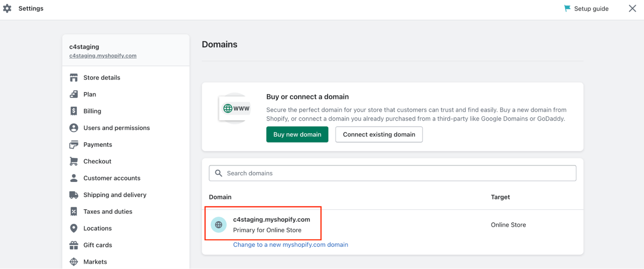Open Customer accounts settings
The image size is (644, 269).
click(112, 178)
